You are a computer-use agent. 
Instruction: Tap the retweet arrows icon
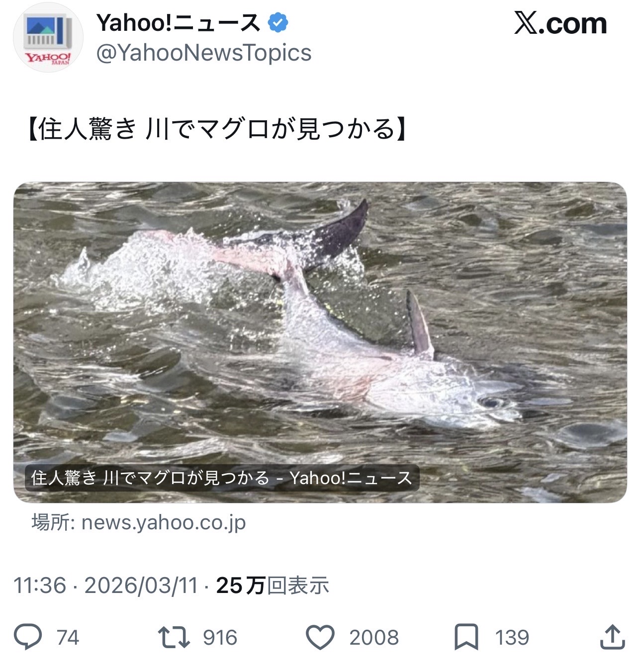(x=174, y=637)
